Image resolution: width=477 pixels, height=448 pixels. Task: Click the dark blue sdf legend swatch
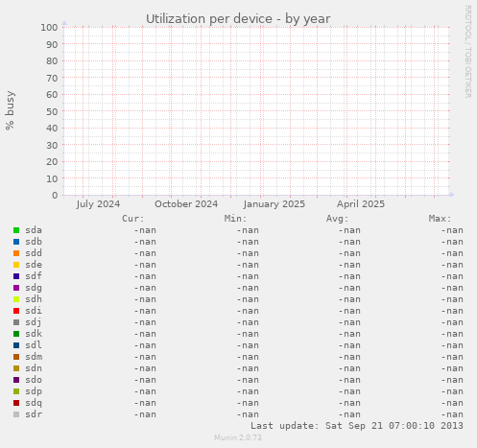[16, 276]
